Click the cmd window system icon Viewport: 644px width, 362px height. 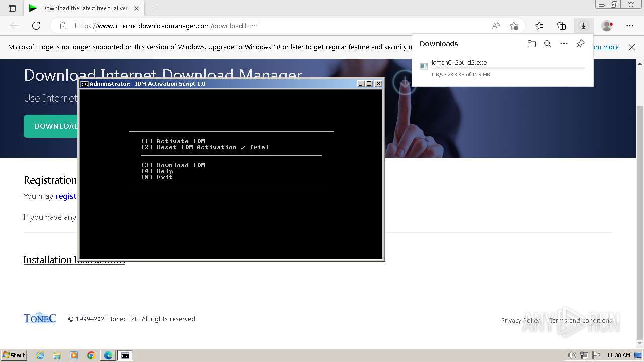[x=85, y=84]
